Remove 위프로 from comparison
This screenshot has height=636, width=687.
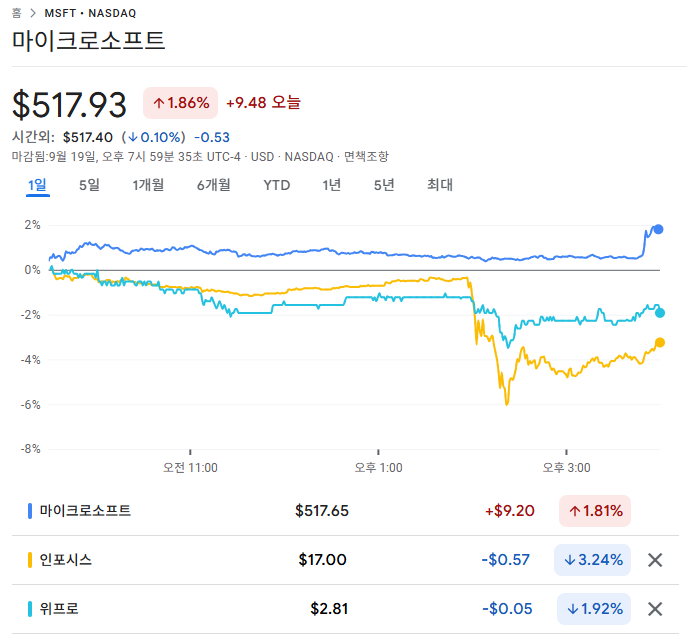(x=655, y=609)
